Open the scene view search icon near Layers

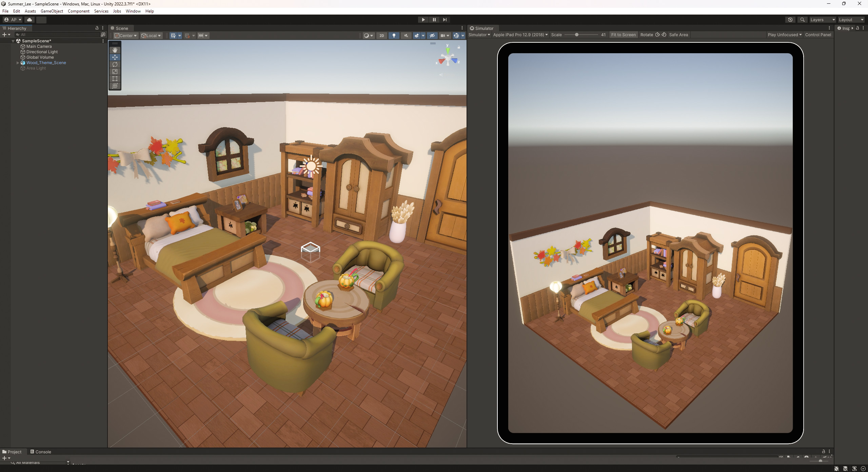tap(802, 20)
